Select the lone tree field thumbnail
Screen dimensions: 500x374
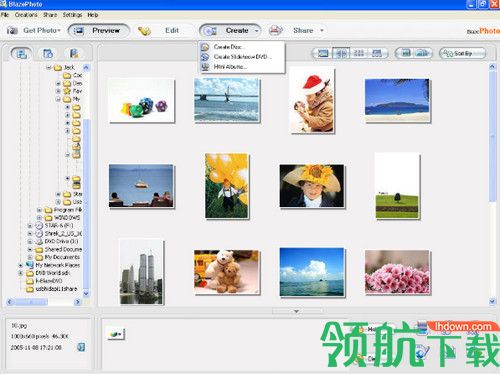[397, 186]
